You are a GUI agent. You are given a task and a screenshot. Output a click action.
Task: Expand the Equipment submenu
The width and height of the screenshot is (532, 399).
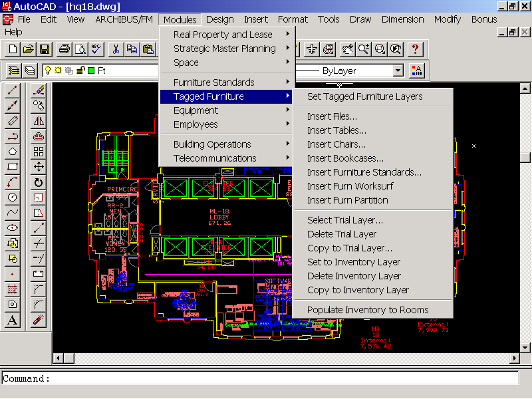(226, 110)
